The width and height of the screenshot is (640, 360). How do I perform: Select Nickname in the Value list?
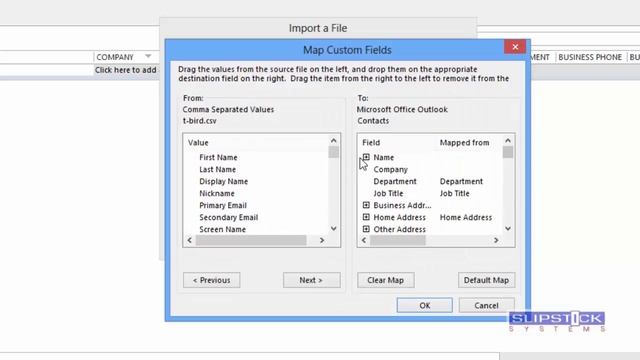tap(217, 193)
